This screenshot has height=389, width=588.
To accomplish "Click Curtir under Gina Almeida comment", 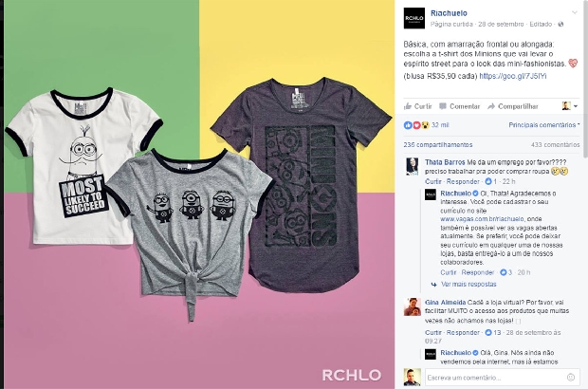I will 433,333.
